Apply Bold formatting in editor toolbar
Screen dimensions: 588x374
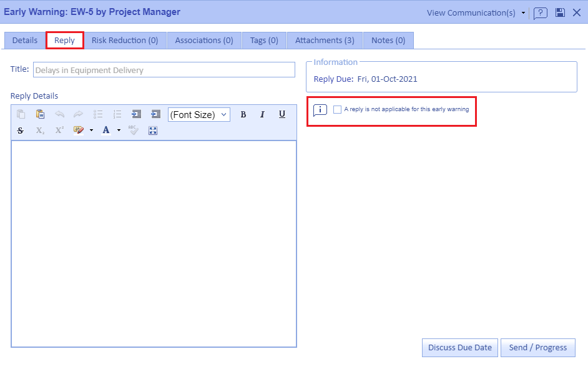(x=243, y=114)
